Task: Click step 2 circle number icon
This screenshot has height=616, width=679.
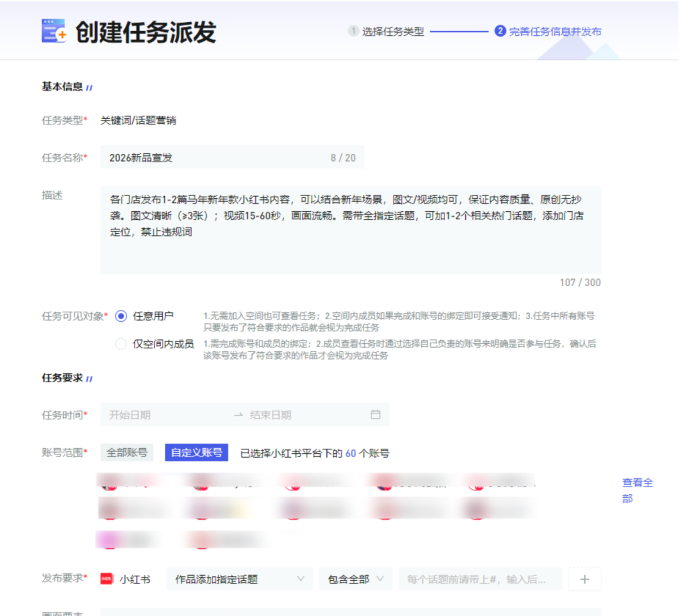Action: point(500,31)
